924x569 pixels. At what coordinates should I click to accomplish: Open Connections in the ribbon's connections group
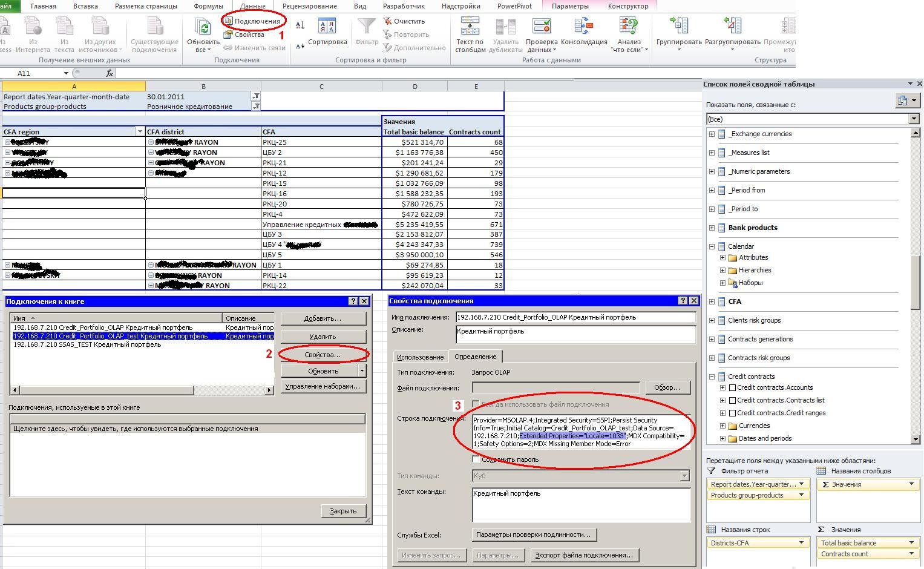coord(252,21)
